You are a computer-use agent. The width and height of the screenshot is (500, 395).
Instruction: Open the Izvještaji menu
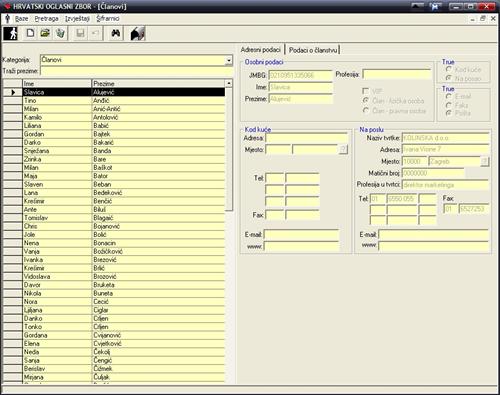tap(77, 19)
